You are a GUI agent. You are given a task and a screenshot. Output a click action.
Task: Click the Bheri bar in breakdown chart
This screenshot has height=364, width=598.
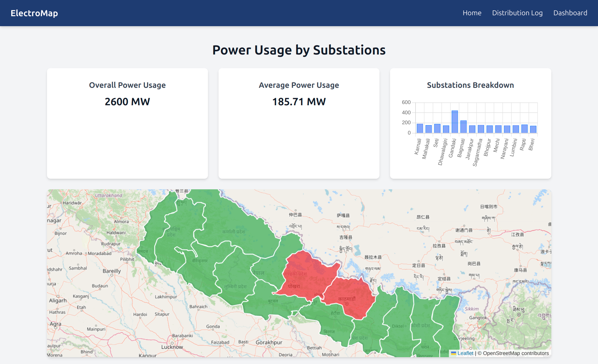pyautogui.click(x=533, y=129)
